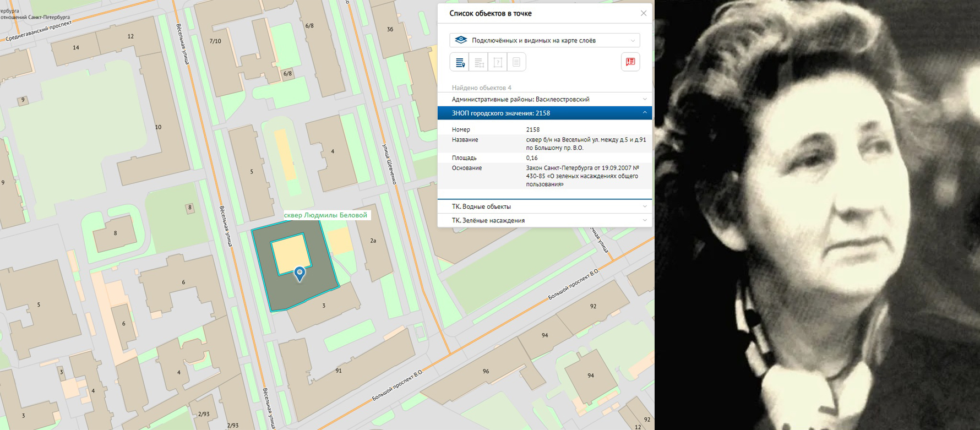The width and height of the screenshot is (980, 430).
Task: Click the document page icon in panel toolbar
Action: point(516,62)
